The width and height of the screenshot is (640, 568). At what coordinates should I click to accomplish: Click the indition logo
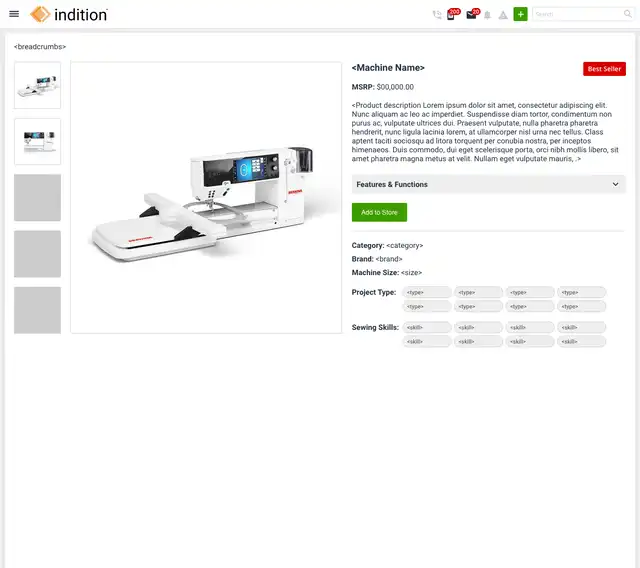coord(69,14)
